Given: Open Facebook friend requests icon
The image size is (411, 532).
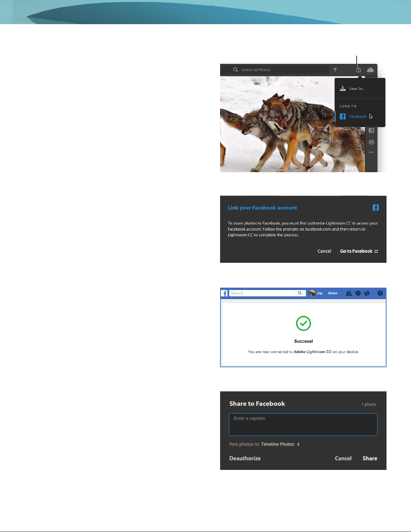Looking at the screenshot, I should click(349, 293).
